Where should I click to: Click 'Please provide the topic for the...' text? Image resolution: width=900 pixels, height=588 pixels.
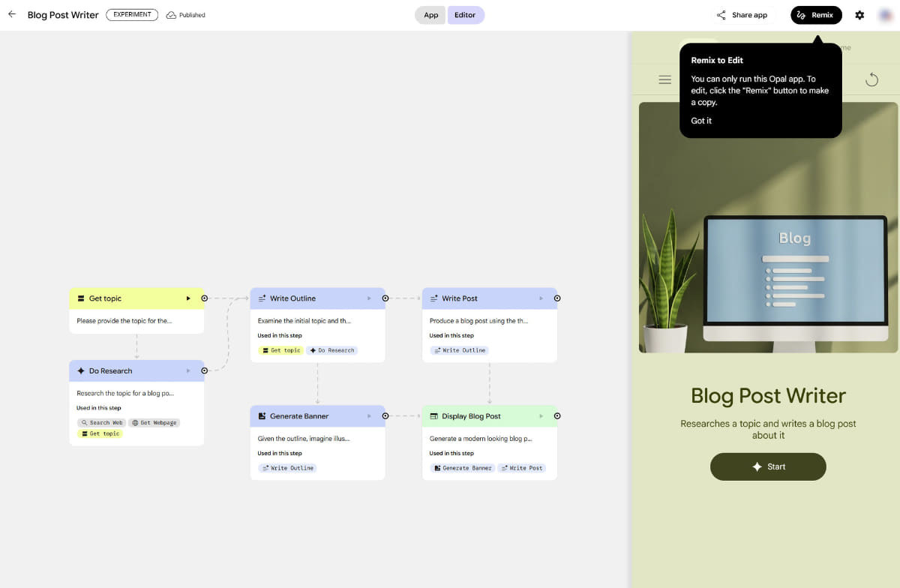(x=124, y=321)
